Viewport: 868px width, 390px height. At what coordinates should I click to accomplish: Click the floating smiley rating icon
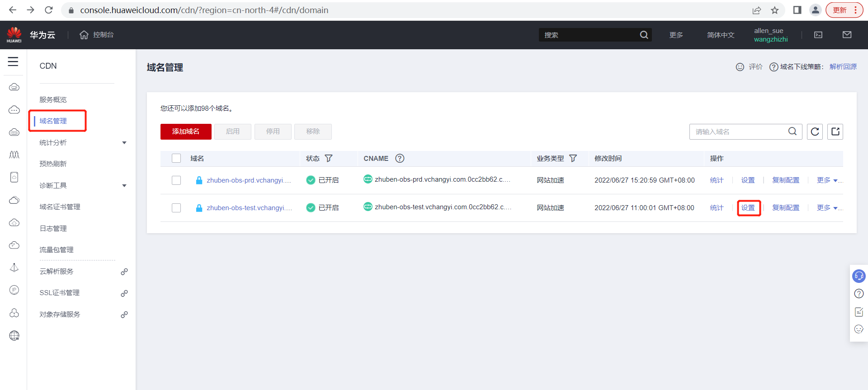click(x=859, y=329)
